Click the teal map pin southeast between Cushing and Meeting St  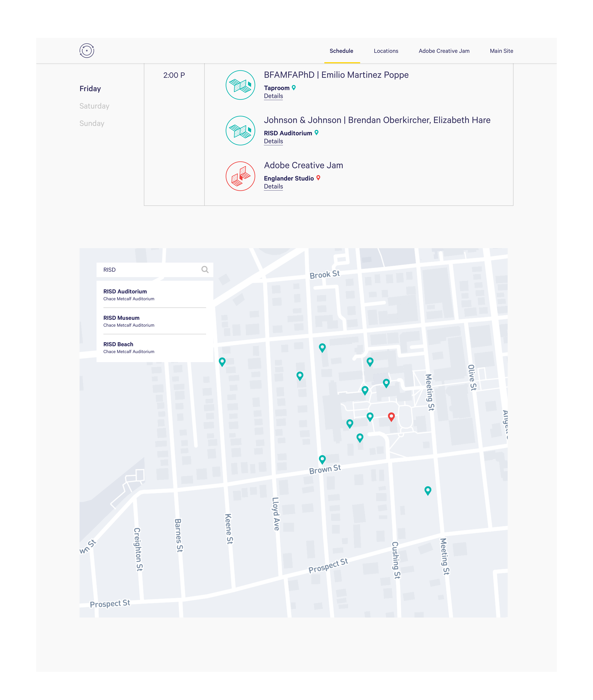click(428, 491)
